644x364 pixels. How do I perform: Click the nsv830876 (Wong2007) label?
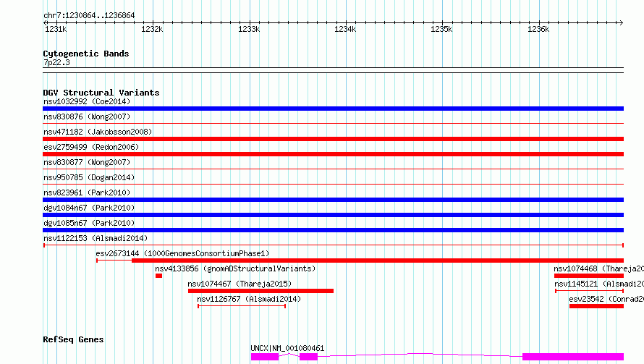(87, 117)
